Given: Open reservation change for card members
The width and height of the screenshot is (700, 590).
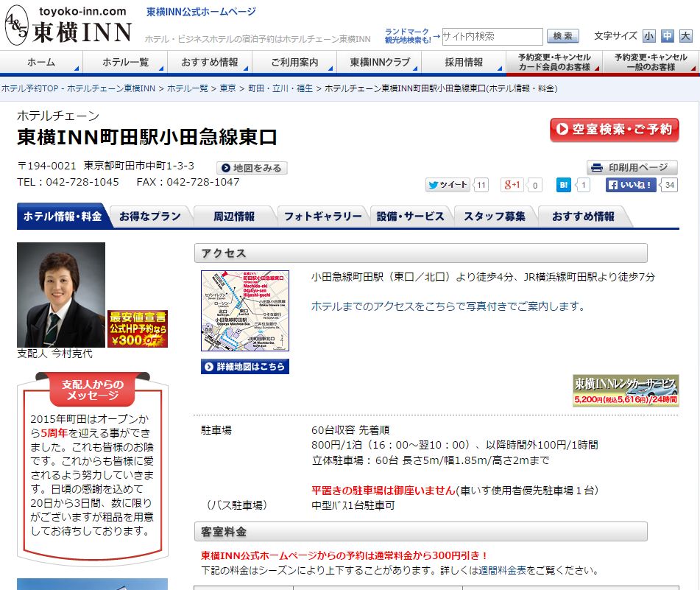Looking at the screenshot, I should coord(554,62).
